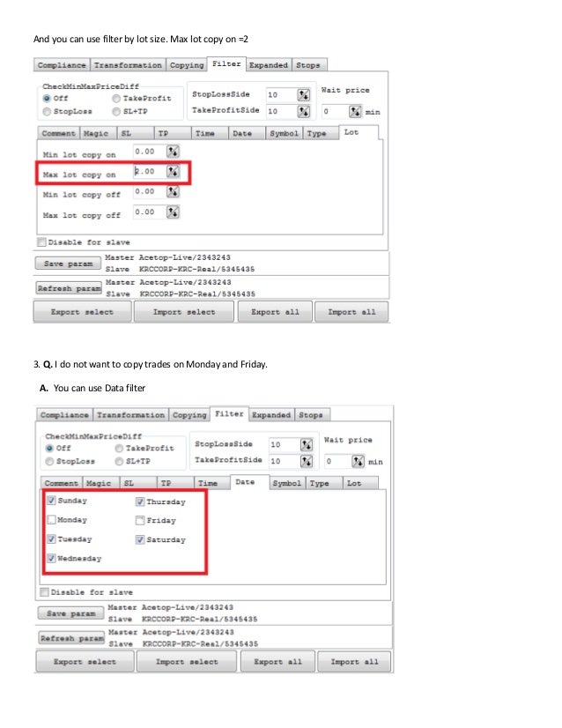
Task: Select TakeProfit radio in the Lot filter panel
Action: click(x=116, y=98)
